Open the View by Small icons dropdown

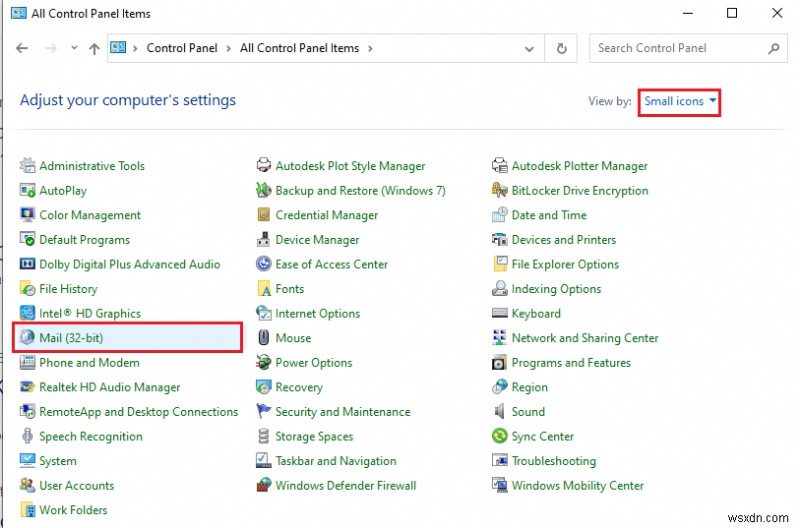680,102
